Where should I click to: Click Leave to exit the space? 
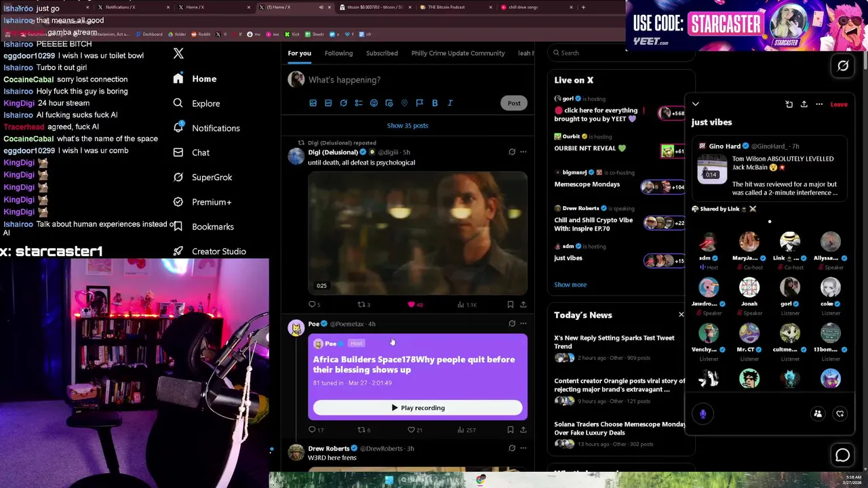(x=839, y=104)
